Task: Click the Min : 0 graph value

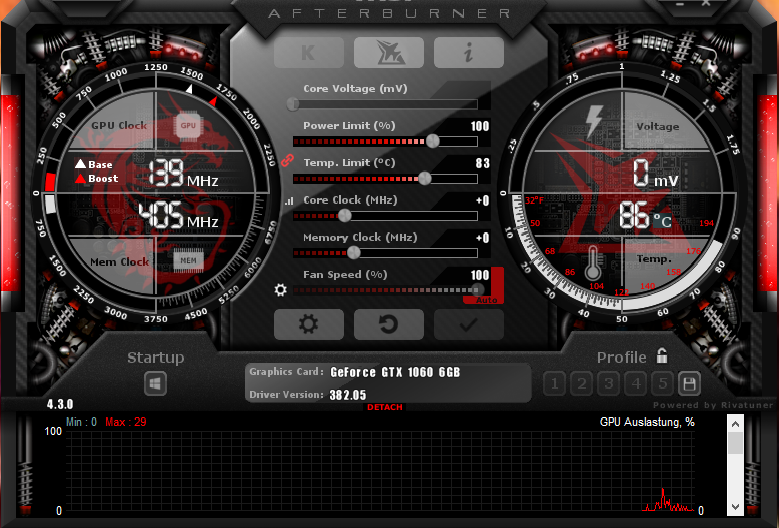Action: (81, 422)
